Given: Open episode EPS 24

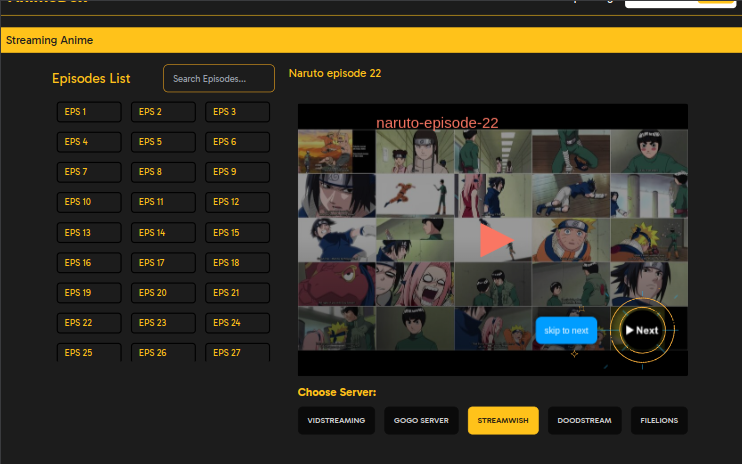Looking at the screenshot, I should [x=238, y=323].
